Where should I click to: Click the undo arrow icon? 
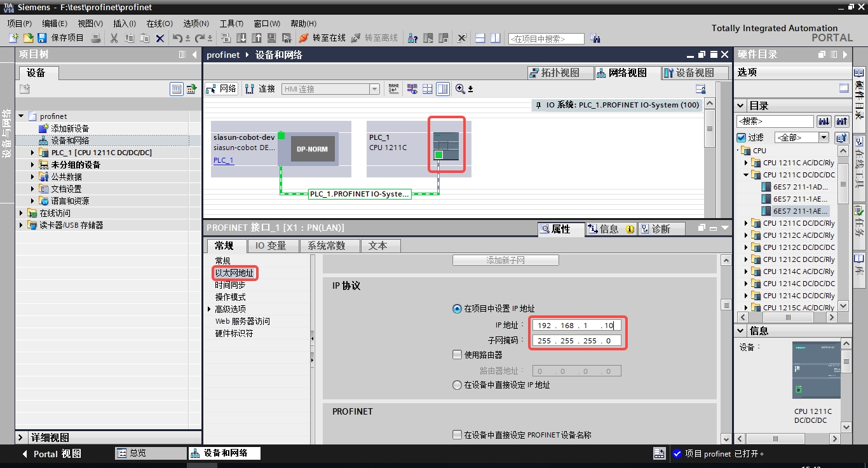(178, 38)
